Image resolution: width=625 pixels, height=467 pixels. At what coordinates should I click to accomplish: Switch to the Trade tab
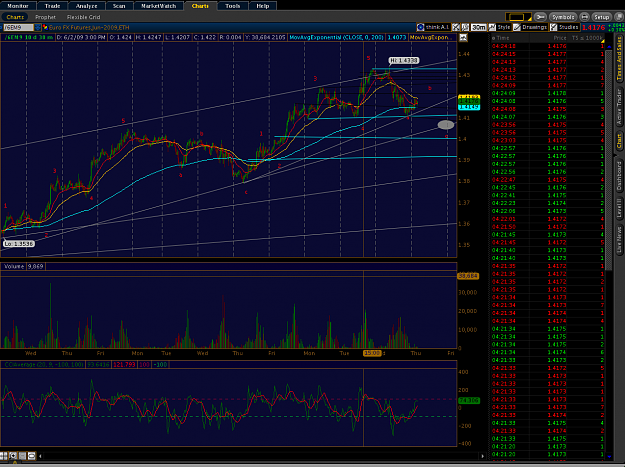[52, 6]
